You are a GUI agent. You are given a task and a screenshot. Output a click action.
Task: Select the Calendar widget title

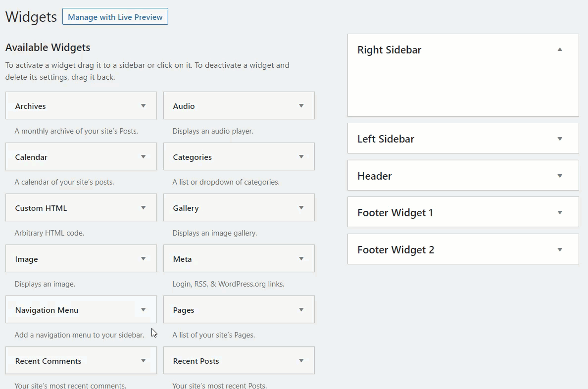[31, 157]
